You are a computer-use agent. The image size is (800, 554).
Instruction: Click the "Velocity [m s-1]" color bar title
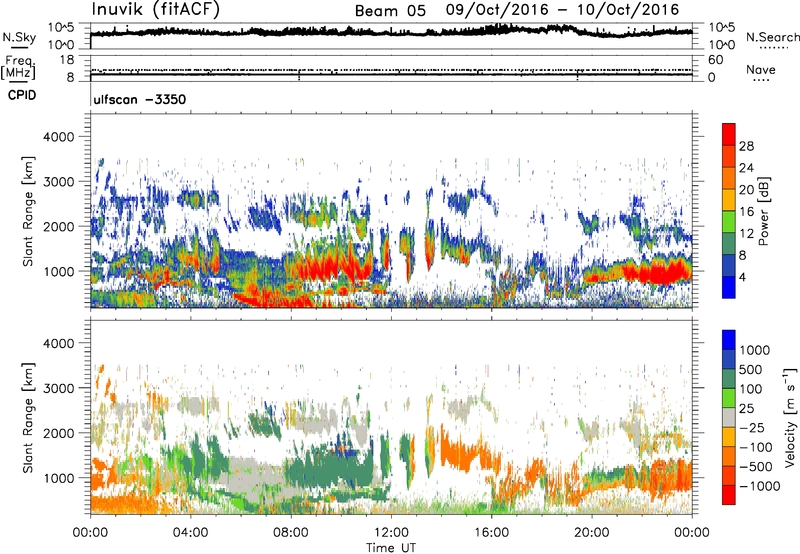(790, 417)
